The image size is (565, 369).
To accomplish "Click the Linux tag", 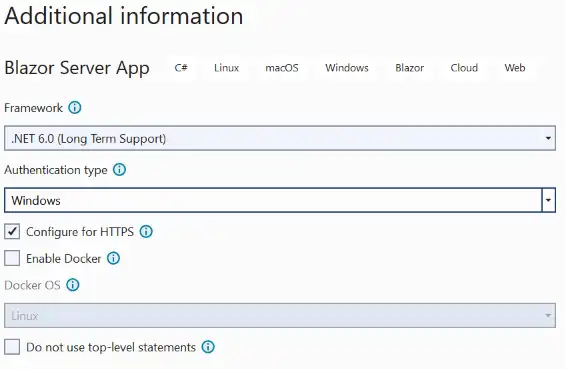I will (x=226, y=68).
